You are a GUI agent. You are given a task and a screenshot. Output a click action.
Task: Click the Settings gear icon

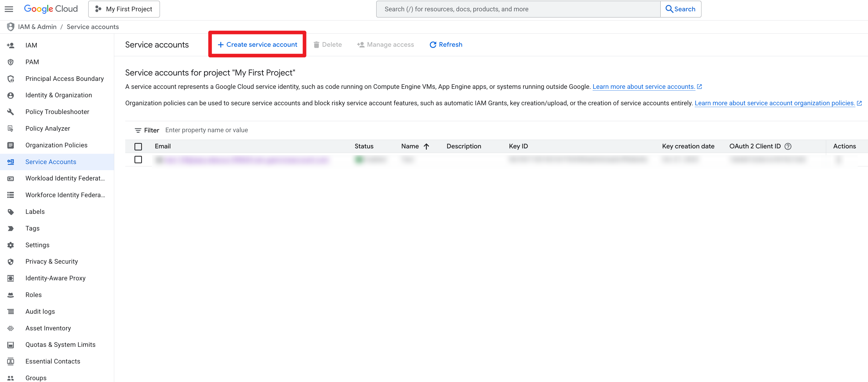tap(11, 245)
